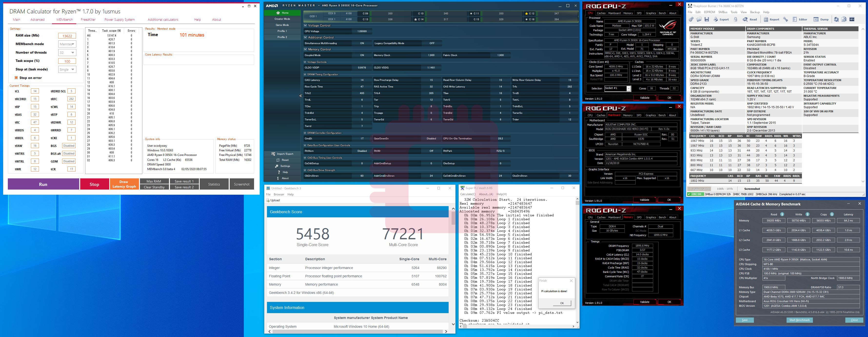This screenshot has width=868, height=337.
Task: Open the Report clipboard icon
Action: click(766, 19)
